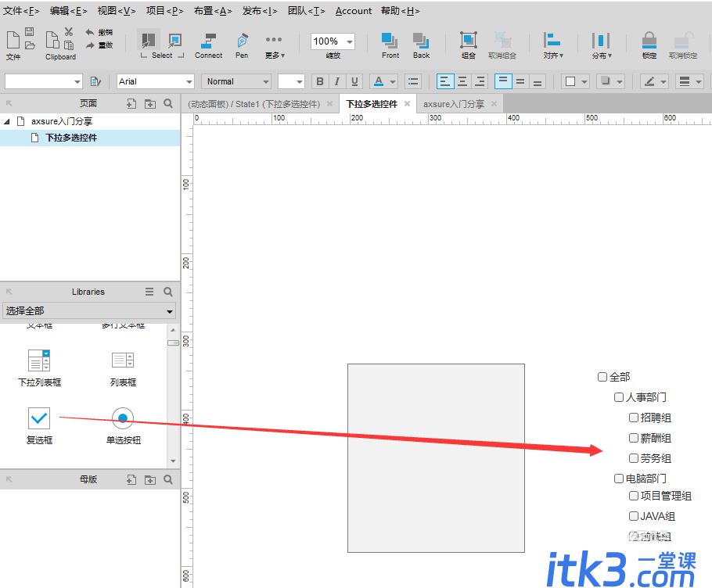Open the more tools menu
The height and width of the screenshot is (588, 712).
[275, 46]
